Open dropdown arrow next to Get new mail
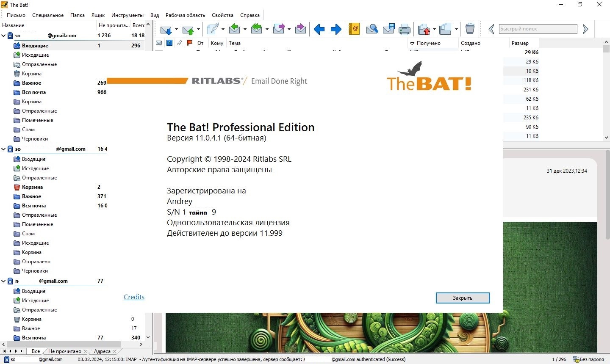 [x=177, y=29]
